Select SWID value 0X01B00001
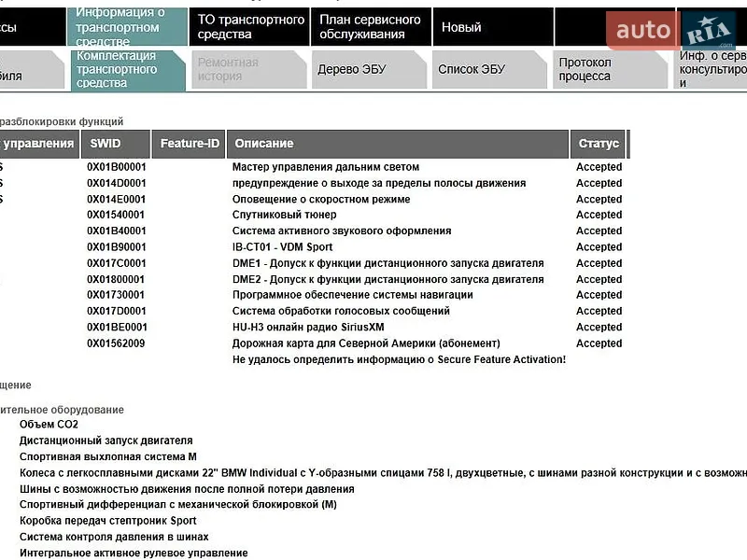747x560 pixels. [116, 167]
